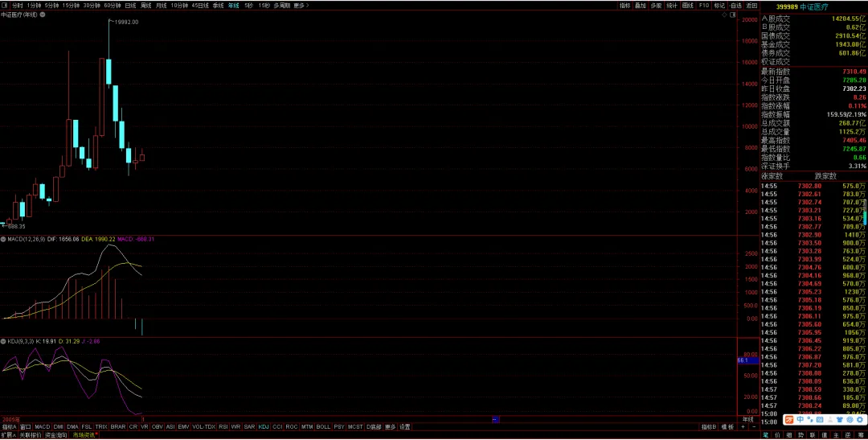Switch to 周线 weekly chart
Screen dimensions: 868x440
tap(146, 5)
